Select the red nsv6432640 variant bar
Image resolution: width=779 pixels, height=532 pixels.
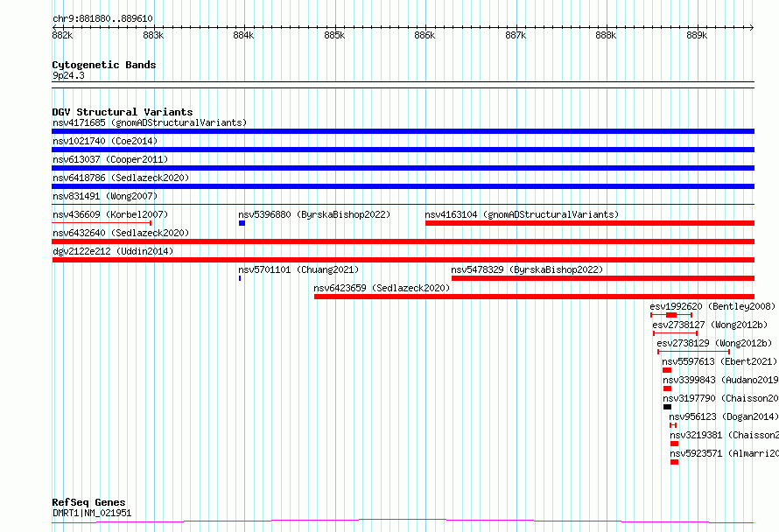[x=403, y=241]
